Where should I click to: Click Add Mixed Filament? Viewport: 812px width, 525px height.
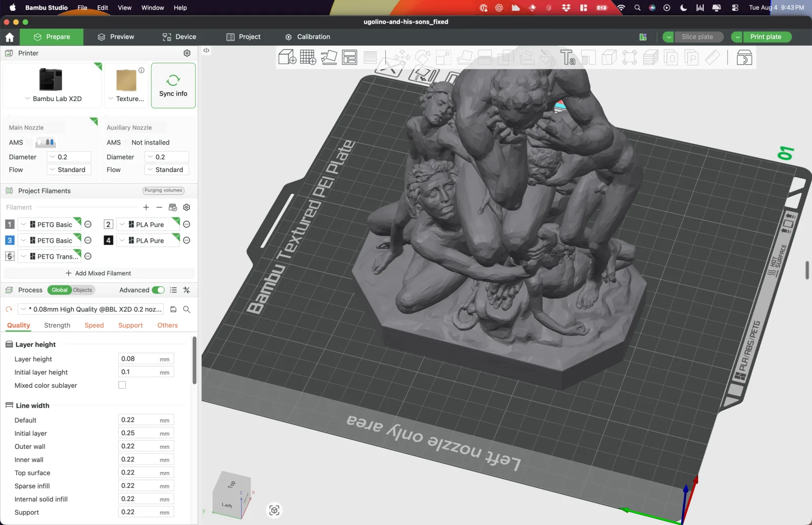(x=98, y=273)
